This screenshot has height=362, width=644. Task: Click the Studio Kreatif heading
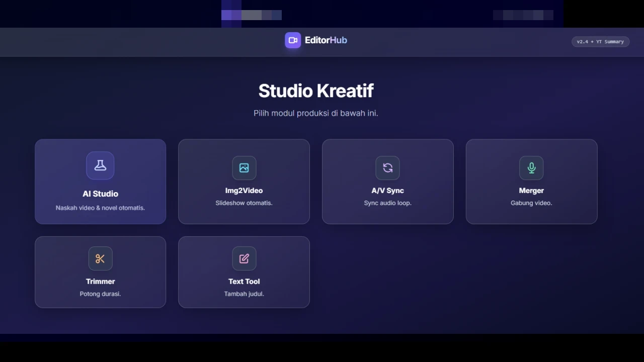point(315,90)
